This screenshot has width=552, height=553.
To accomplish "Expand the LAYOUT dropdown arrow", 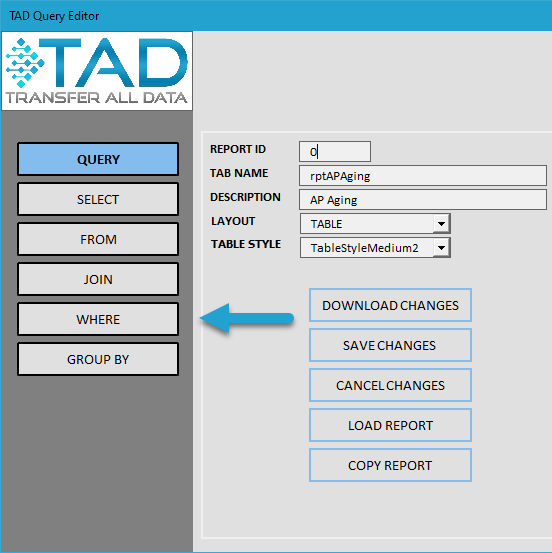I will (x=441, y=224).
